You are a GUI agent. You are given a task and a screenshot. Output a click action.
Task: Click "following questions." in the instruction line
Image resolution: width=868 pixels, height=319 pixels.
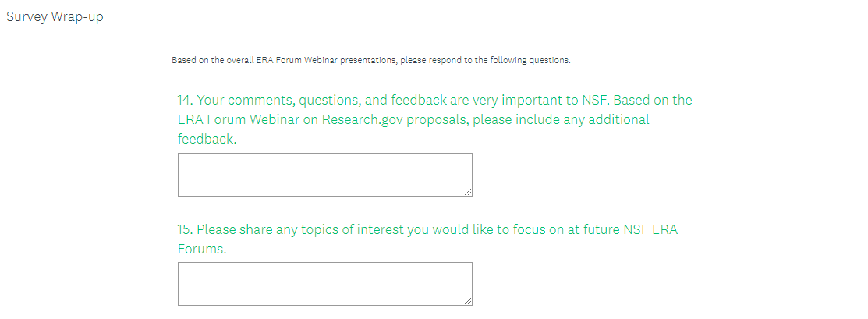coord(530,60)
